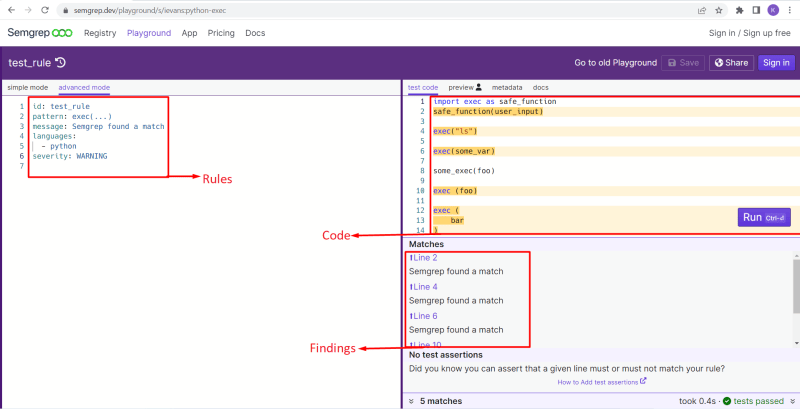Click the Semgrep logo
This screenshot has width=800, height=409.
(40, 33)
